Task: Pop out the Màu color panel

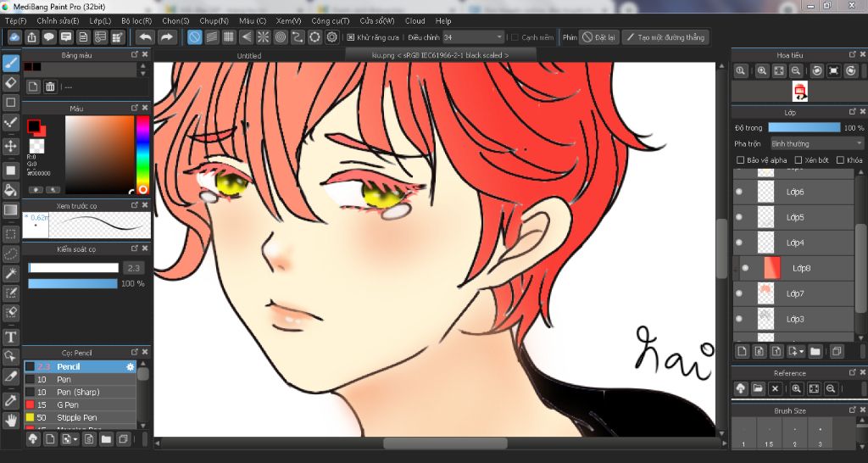Action: tap(135, 108)
